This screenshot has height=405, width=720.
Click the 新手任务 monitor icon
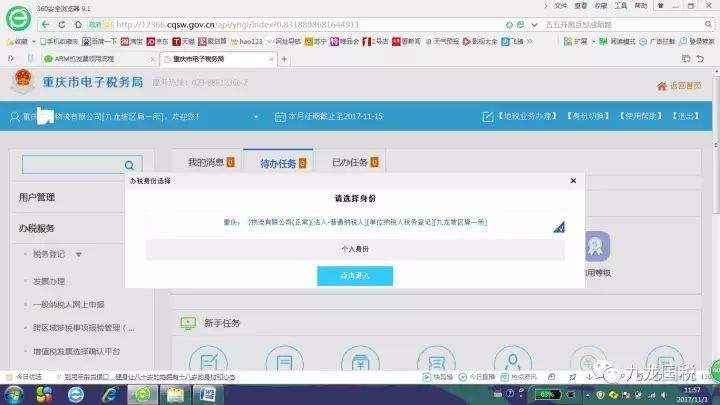(x=187, y=323)
